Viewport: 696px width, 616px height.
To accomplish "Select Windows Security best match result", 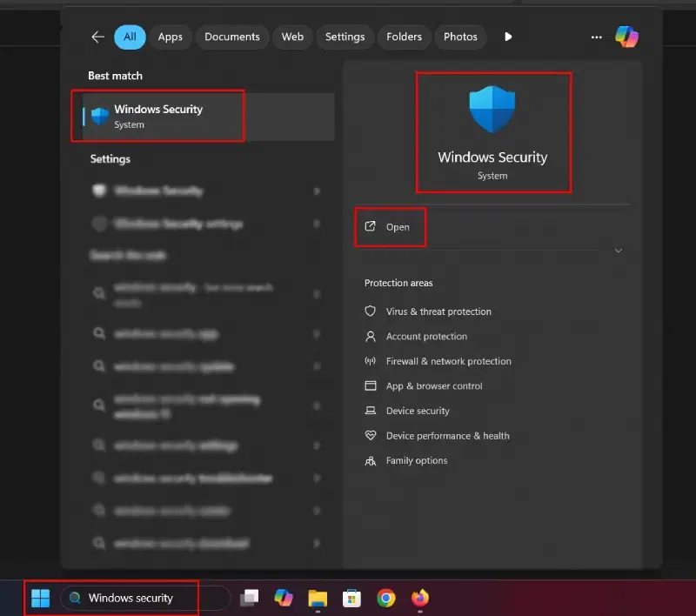I will (x=209, y=117).
